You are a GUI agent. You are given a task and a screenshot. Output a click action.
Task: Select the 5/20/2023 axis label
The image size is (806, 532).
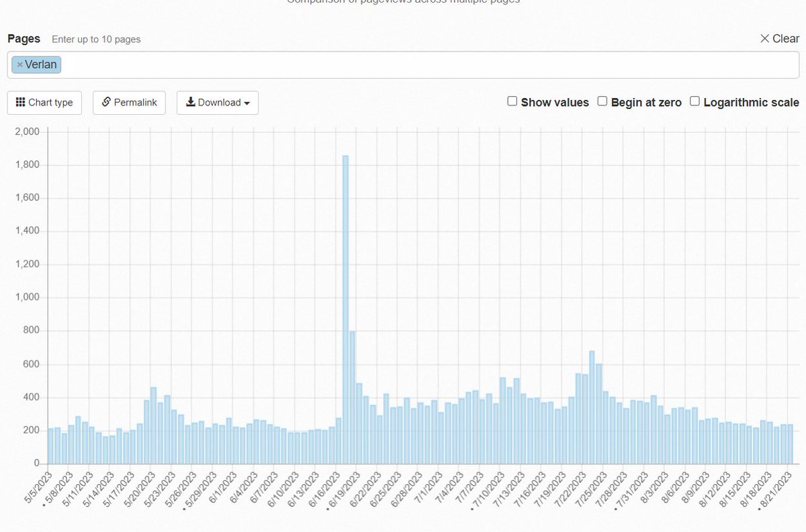click(139, 489)
